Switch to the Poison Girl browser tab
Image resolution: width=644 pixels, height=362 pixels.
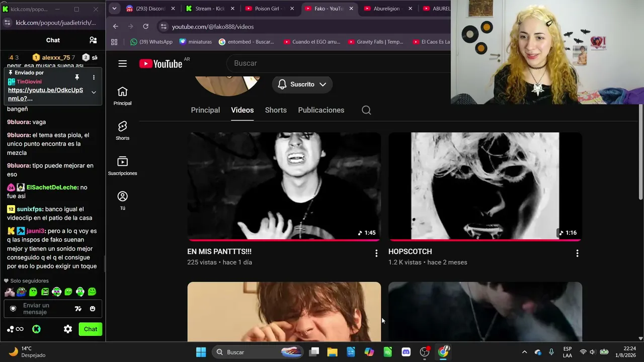pos(269,9)
